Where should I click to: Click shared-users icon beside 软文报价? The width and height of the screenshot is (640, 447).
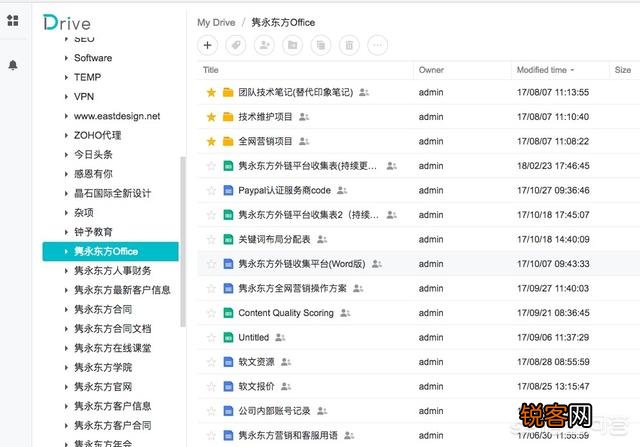coord(286,386)
